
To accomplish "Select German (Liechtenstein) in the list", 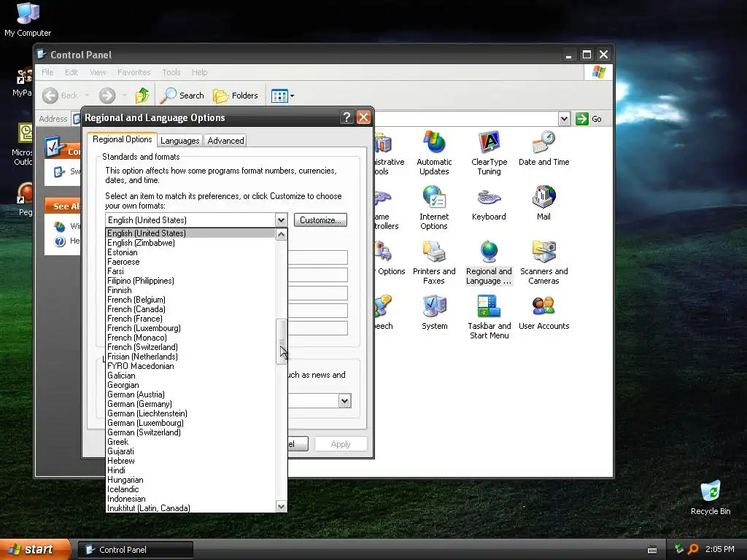I will click(190, 413).
